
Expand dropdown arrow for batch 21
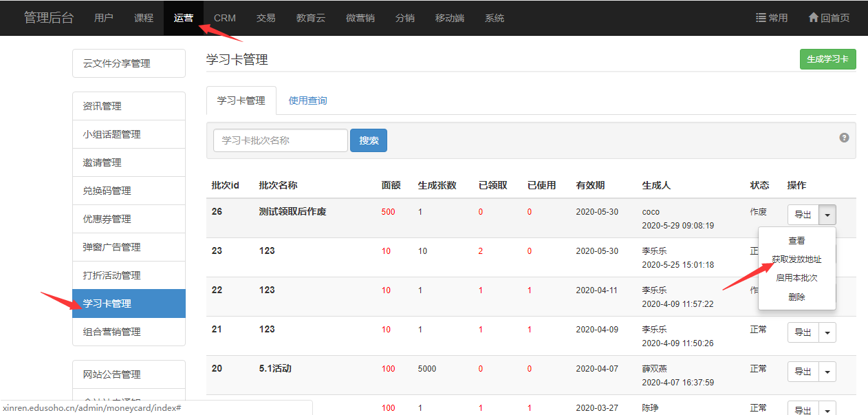[x=827, y=332]
